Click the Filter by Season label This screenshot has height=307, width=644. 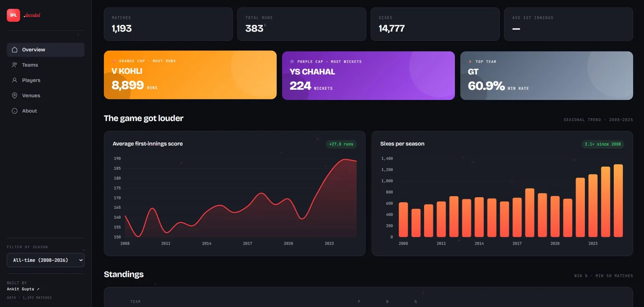coord(27,247)
